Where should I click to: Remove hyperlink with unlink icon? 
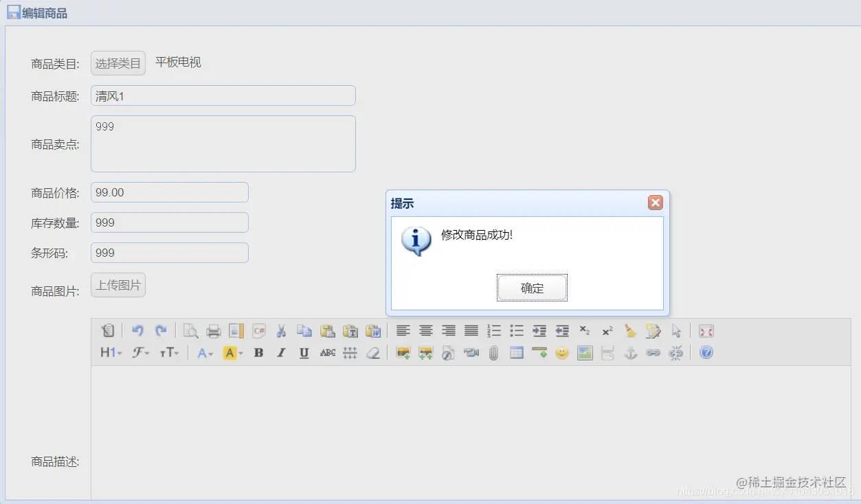click(x=676, y=353)
